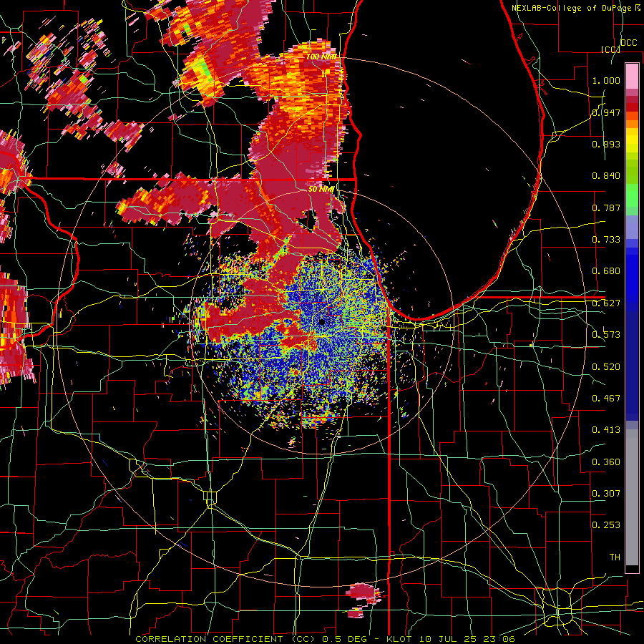Select the 0.733 color scale value

click(x=606, y=240)
